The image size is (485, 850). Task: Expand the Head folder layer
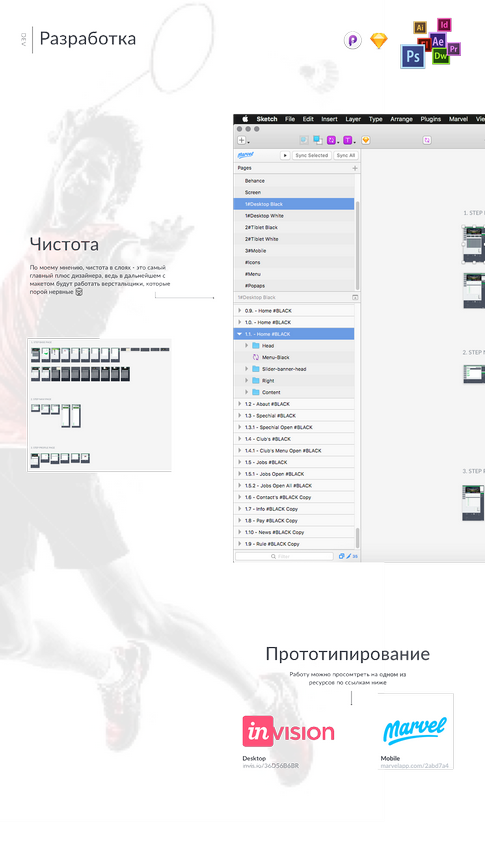tap(247, 346)
